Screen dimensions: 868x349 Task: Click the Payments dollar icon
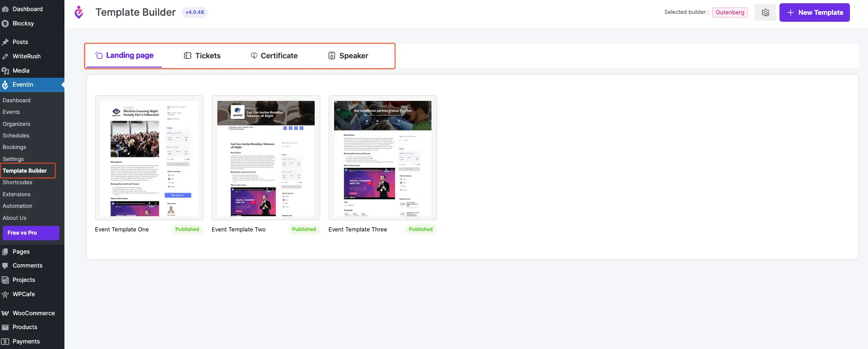(x=6, y=342)
